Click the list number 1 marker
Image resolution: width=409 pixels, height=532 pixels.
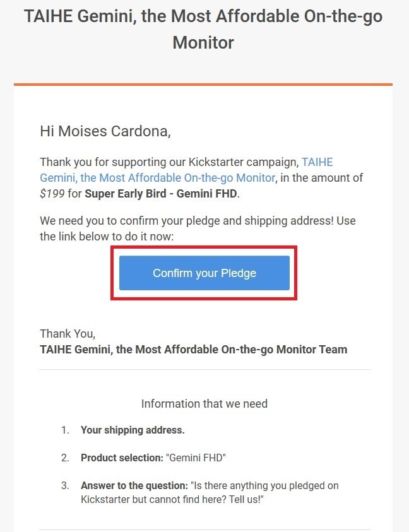point(65,430)
